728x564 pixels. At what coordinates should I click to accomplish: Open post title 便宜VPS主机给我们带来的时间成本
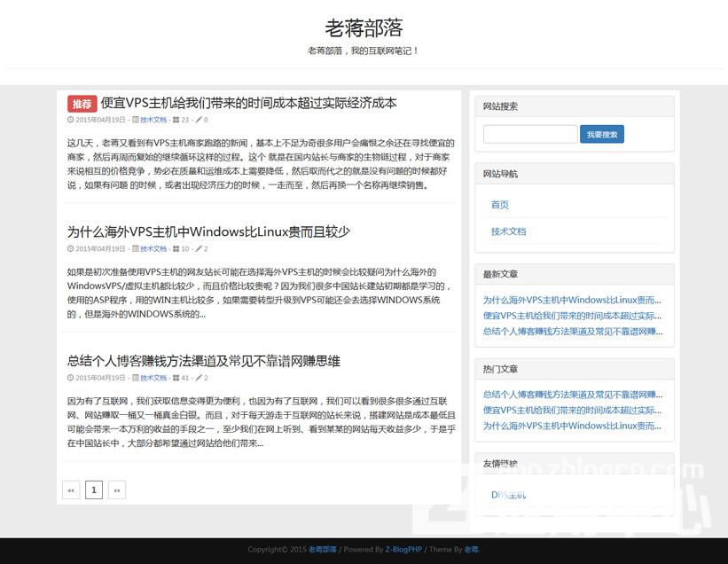point(248,103)
